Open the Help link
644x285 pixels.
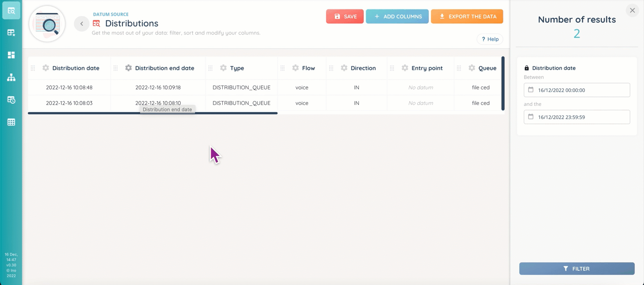pyautogui.click(x=490, y=39)
